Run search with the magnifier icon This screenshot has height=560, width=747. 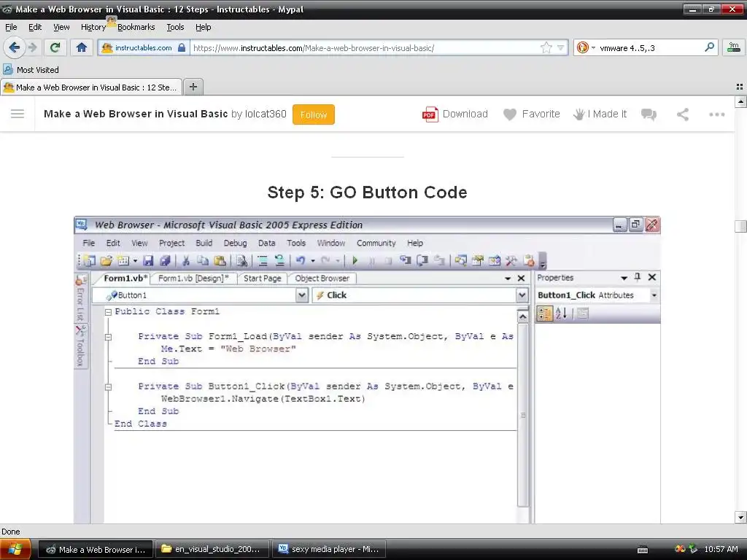[709, 47]
